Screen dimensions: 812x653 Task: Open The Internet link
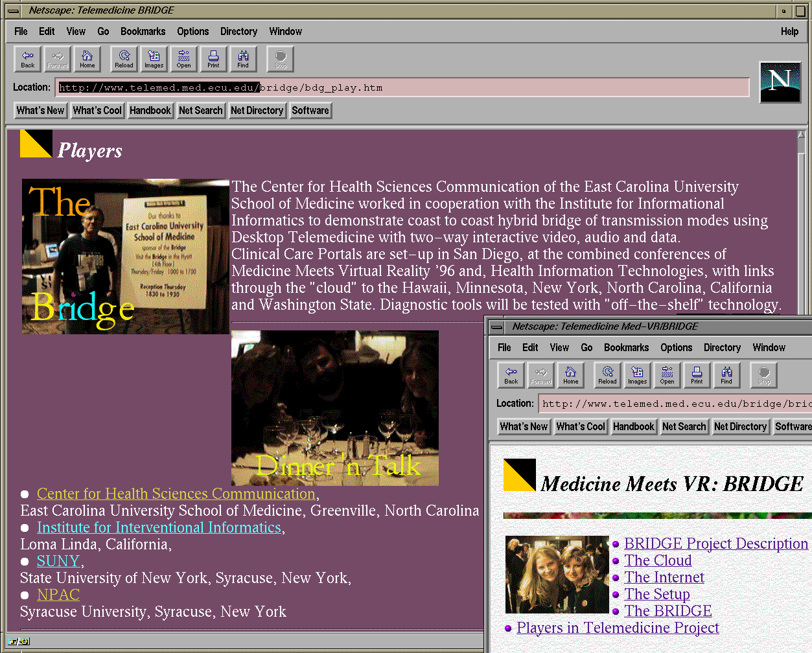click(664, 577)
